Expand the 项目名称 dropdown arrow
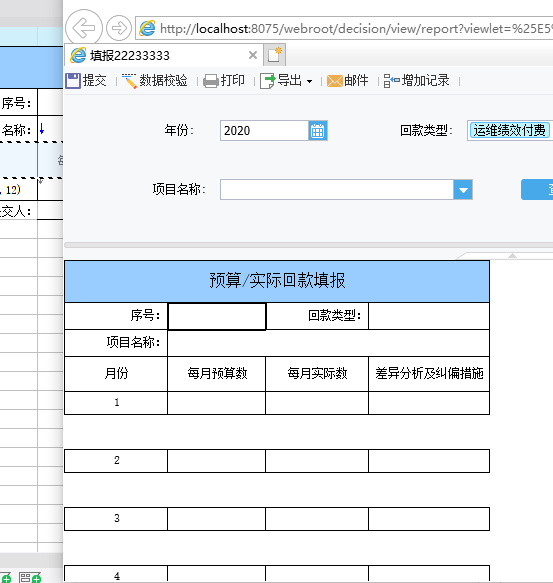 463,190
